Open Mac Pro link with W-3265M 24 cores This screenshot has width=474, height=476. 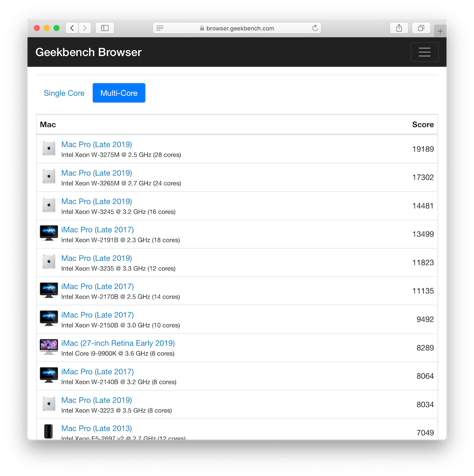(x=96, y=173)
